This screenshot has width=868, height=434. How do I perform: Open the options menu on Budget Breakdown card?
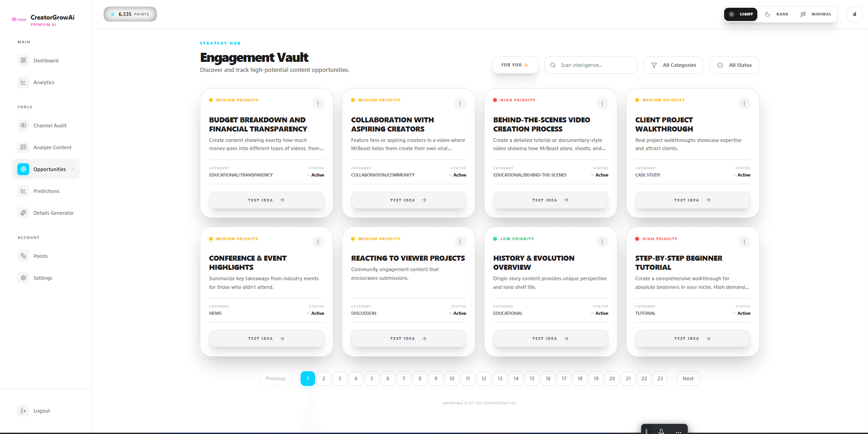318,103
